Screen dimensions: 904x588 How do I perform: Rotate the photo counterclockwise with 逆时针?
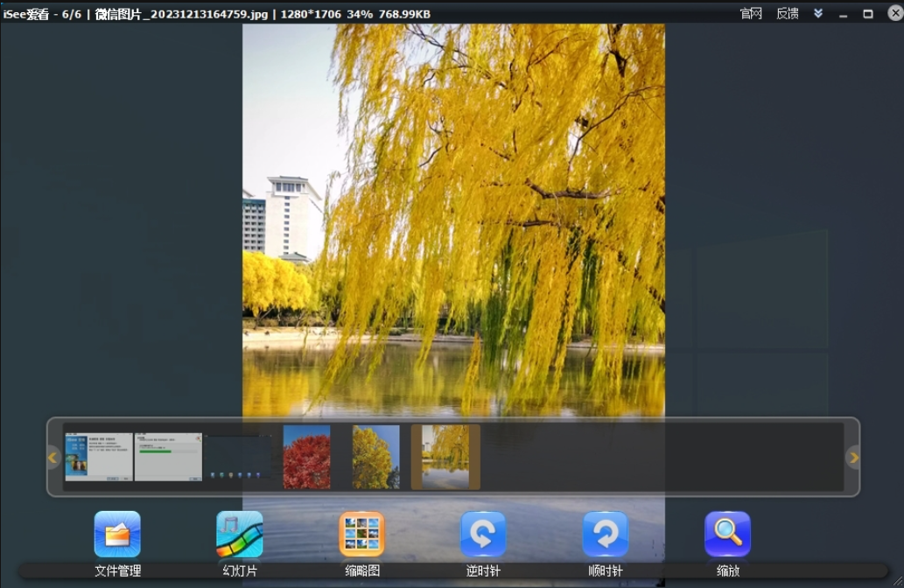pos(483,534)
